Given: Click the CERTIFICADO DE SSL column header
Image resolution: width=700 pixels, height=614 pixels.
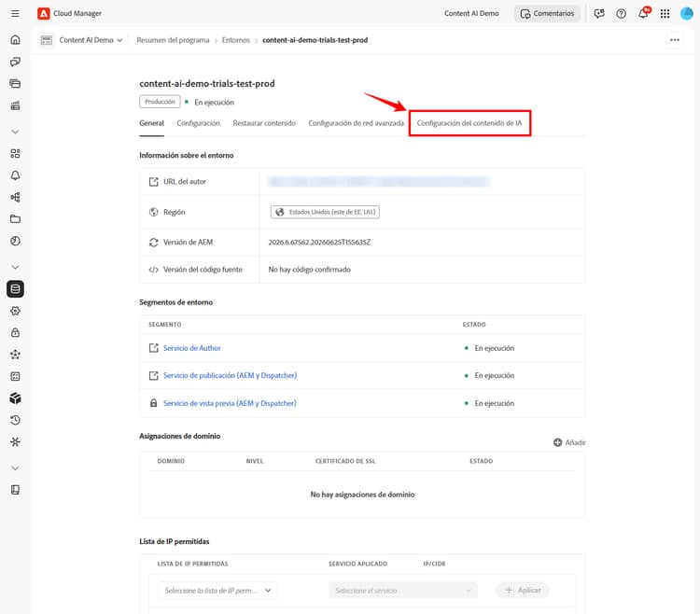Looking at the screenshot, I should pos(345,461).
